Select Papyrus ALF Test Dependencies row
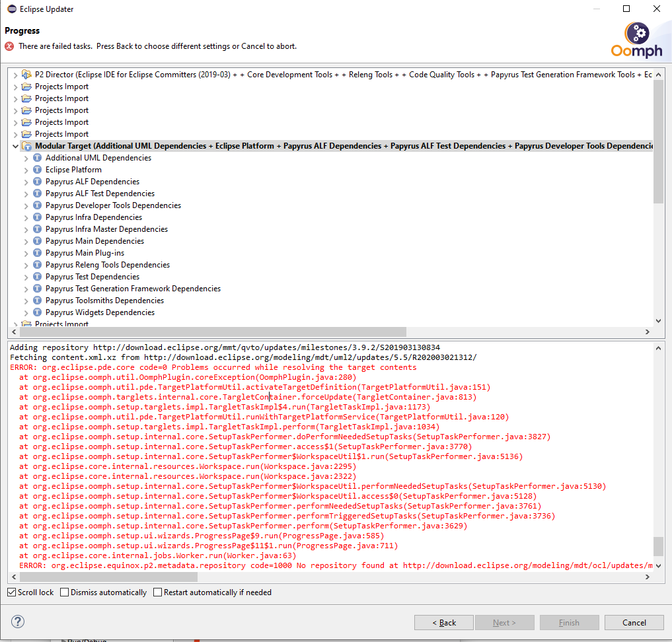 click(100, 194)
